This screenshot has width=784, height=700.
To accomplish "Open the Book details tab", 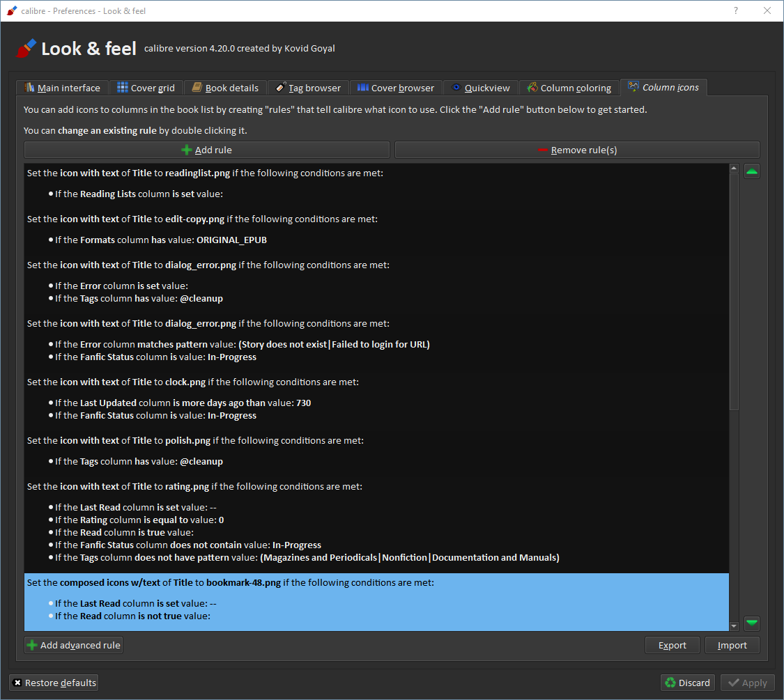I will coord(225,88).
